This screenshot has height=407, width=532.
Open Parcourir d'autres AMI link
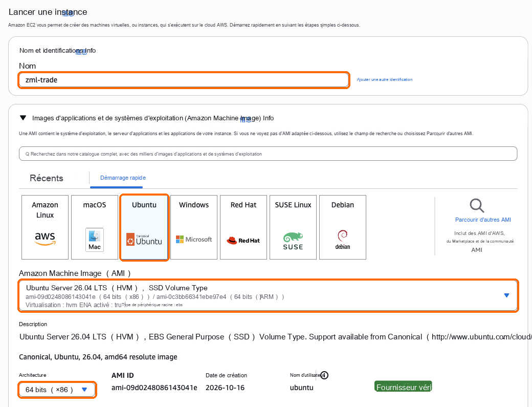click(483, 220)
